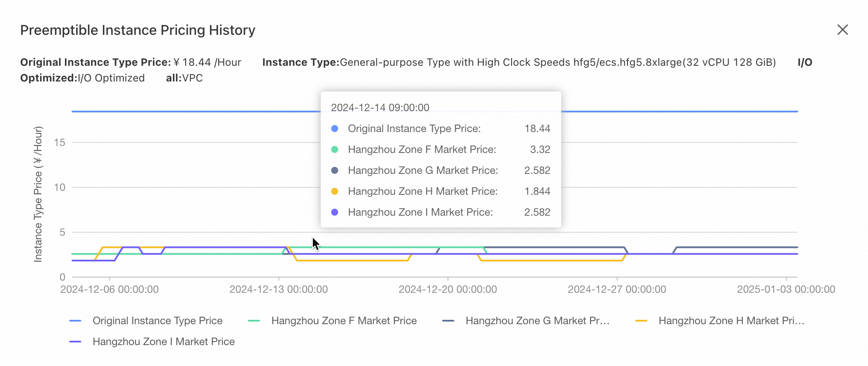Click the yellow Zone H dot in tooltip

pos(335,191)
